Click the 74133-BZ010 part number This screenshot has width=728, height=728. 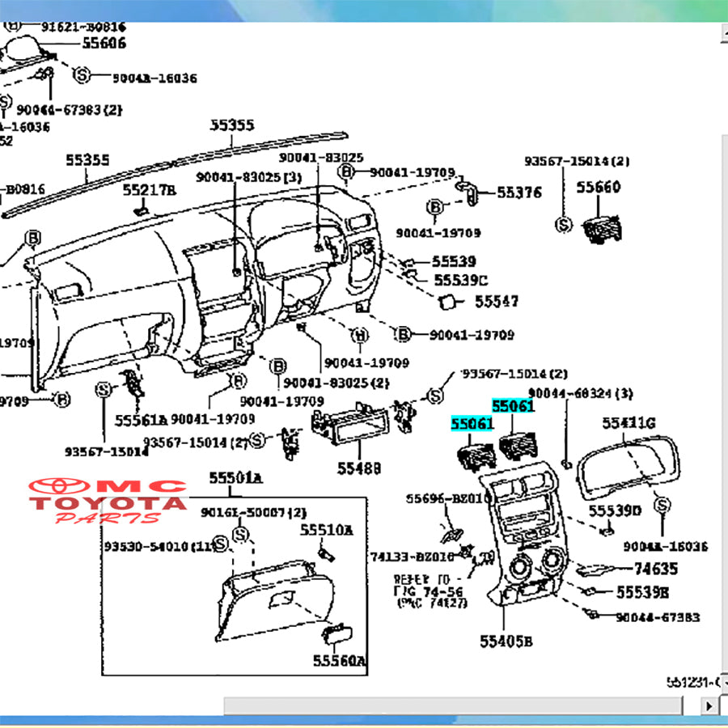(x=413, y=557)
